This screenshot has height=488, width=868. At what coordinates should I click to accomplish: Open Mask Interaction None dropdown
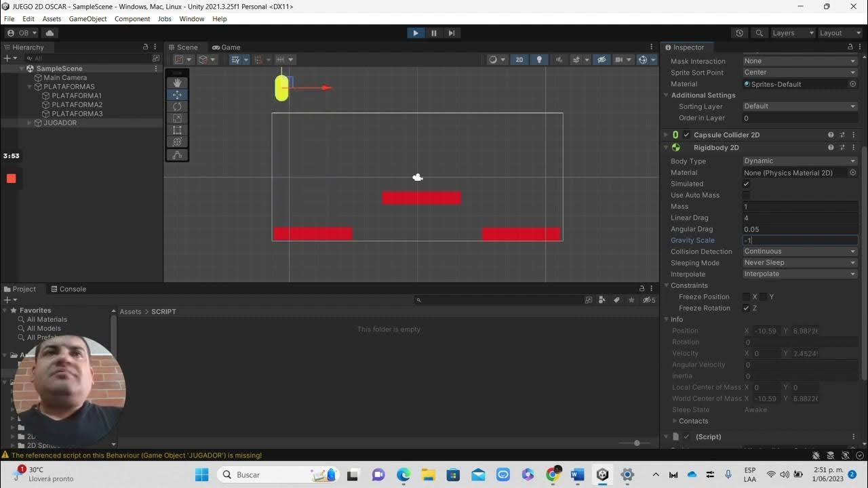(800, 61)
